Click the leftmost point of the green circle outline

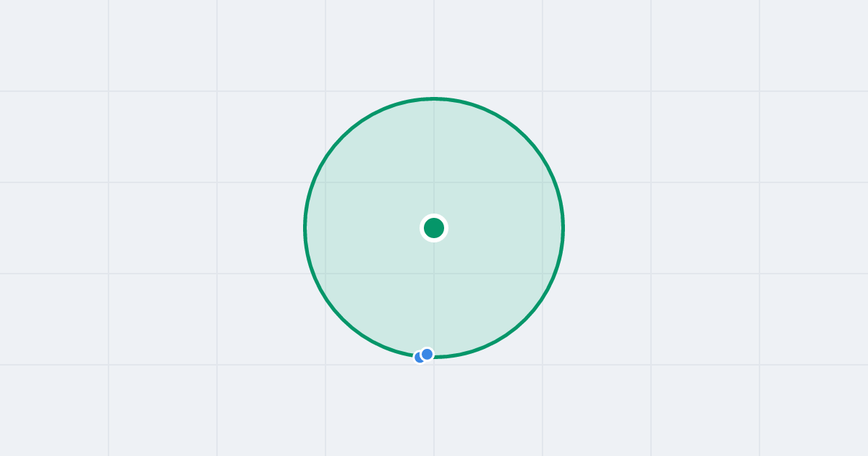305,228
